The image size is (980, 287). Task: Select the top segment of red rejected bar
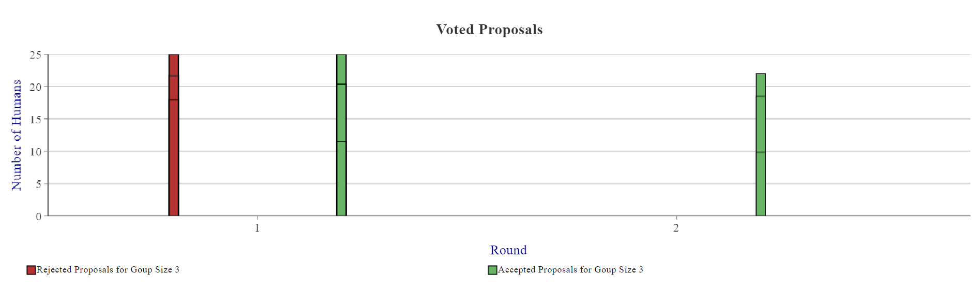coord(174,65)
